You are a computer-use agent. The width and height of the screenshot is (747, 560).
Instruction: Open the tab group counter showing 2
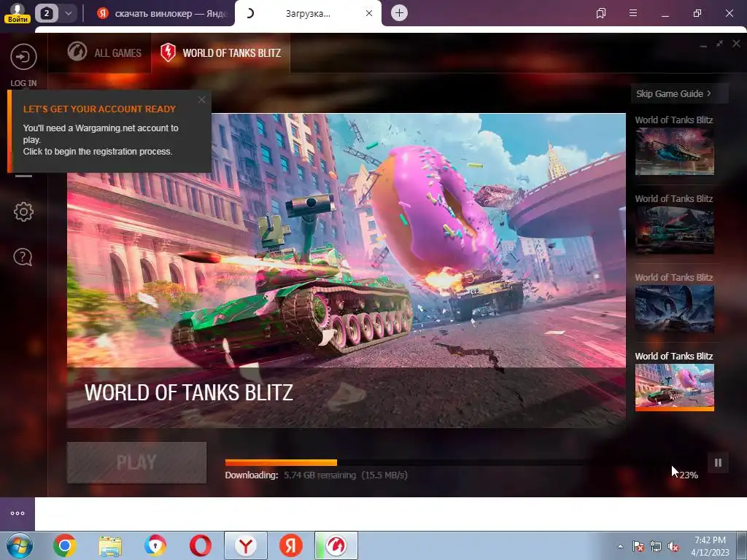coord(46,13)
